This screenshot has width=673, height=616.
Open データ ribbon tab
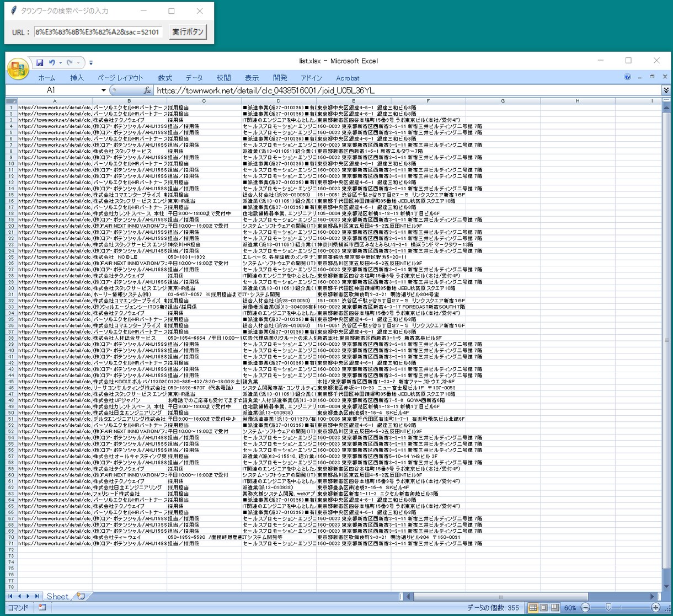[x=194, y=78]
